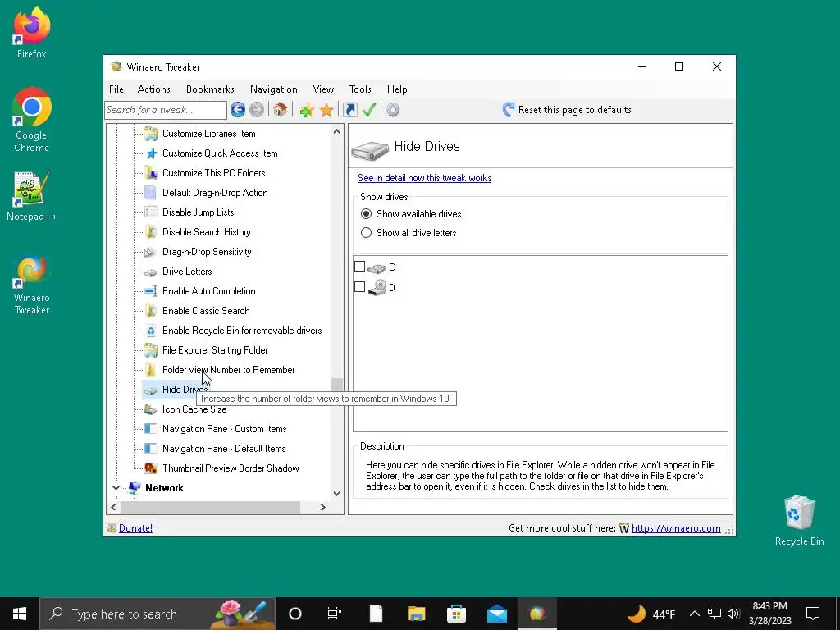This screenshot has height=630, width=840.
Task: Click Task View button on taskbar
Action: click(x=335, y=614)
